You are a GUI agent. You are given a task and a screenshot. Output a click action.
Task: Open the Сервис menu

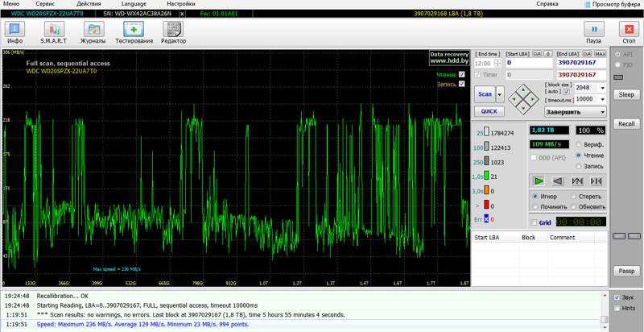(45, 4)
